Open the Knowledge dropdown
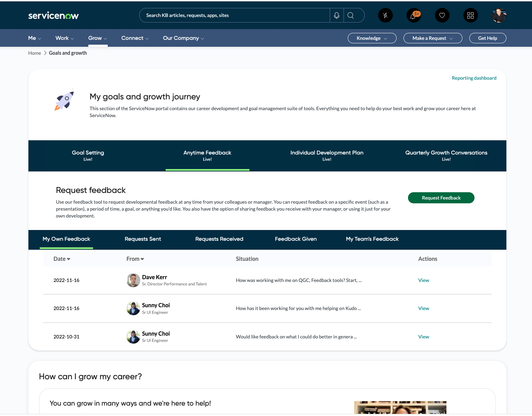This screenshot has width=532, height=416. coord(372,38)
